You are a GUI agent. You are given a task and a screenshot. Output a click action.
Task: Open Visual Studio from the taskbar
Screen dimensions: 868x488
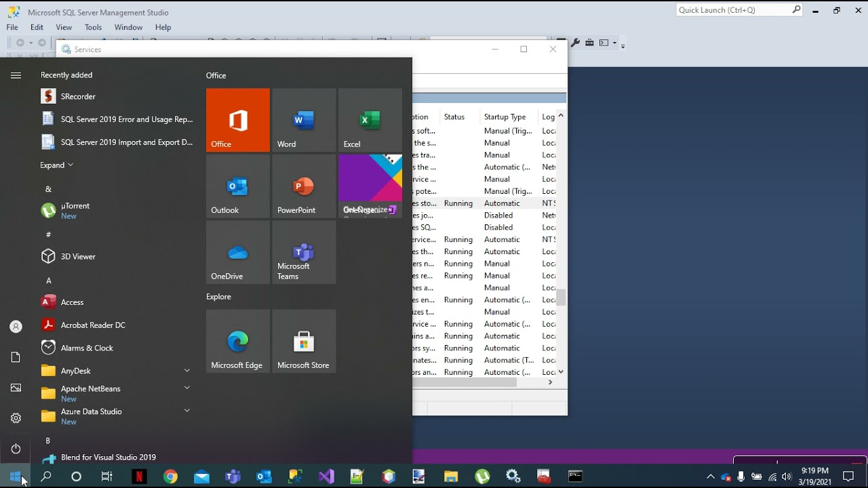click(326, 476)
